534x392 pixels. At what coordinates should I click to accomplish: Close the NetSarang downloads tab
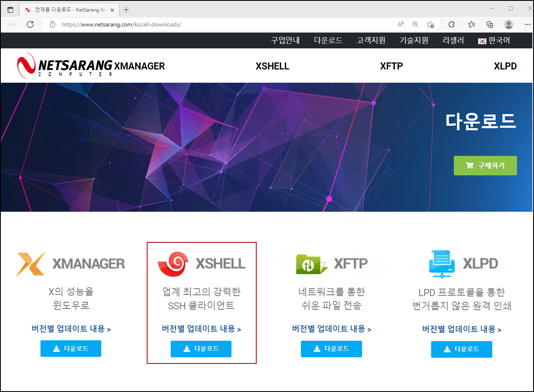click(112, 10)
